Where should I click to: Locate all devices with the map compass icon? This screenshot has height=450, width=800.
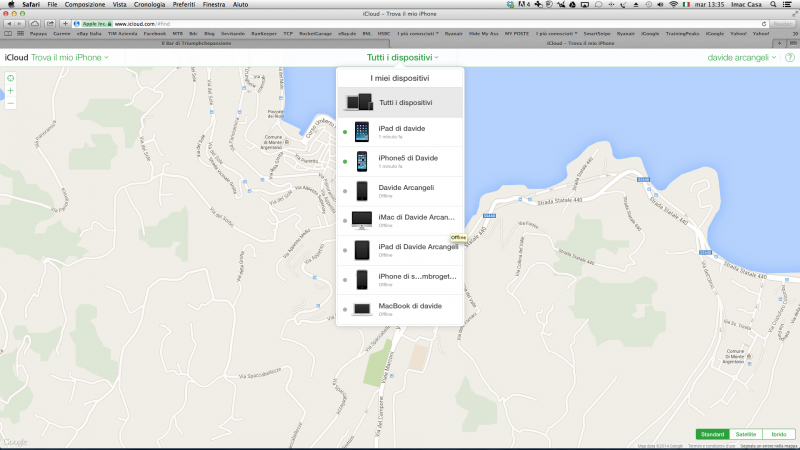(x=10, y=78)
